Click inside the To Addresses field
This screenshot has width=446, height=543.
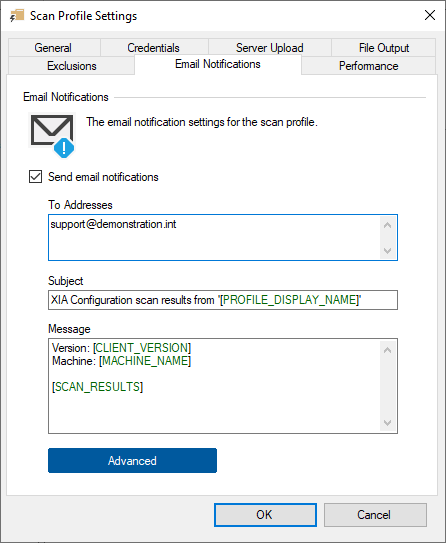point(214,238)
